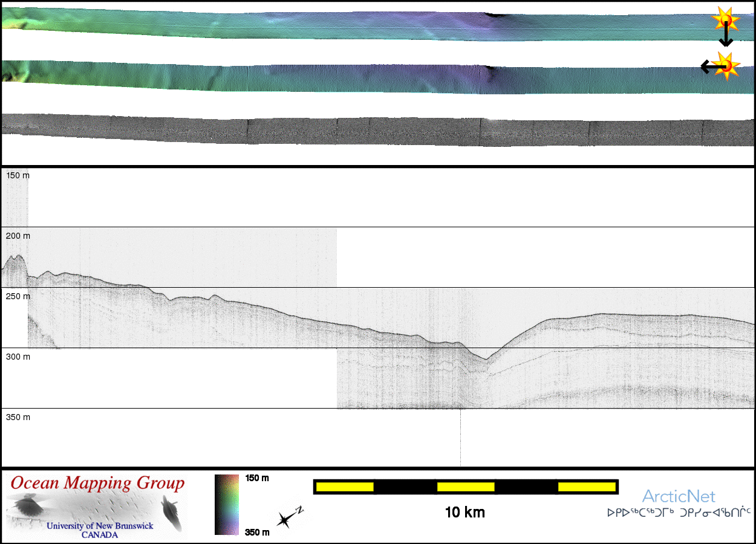Viewport: 756px width, 544px height.
Task: Click the 300 m depth axis label
Action: (18, 357)
